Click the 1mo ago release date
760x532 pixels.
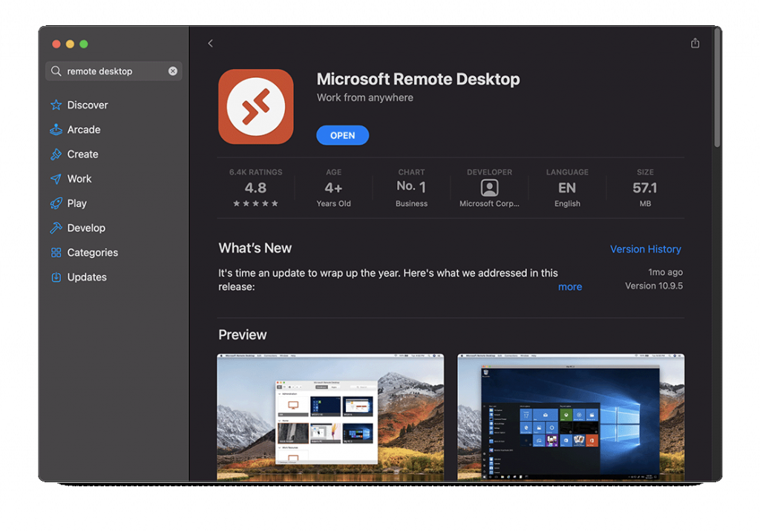click(665, 272)
